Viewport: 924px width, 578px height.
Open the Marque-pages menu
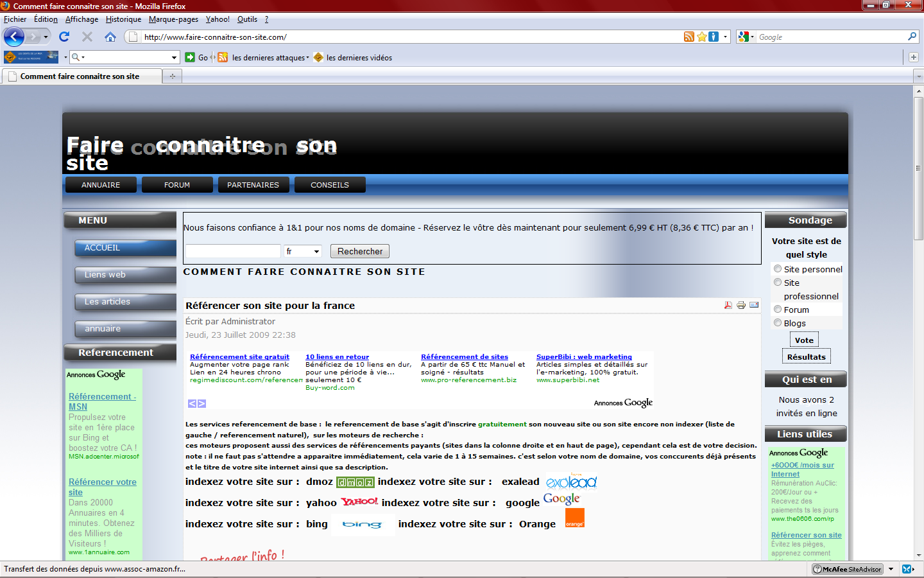pyautogui.click(x=173, y=19)
